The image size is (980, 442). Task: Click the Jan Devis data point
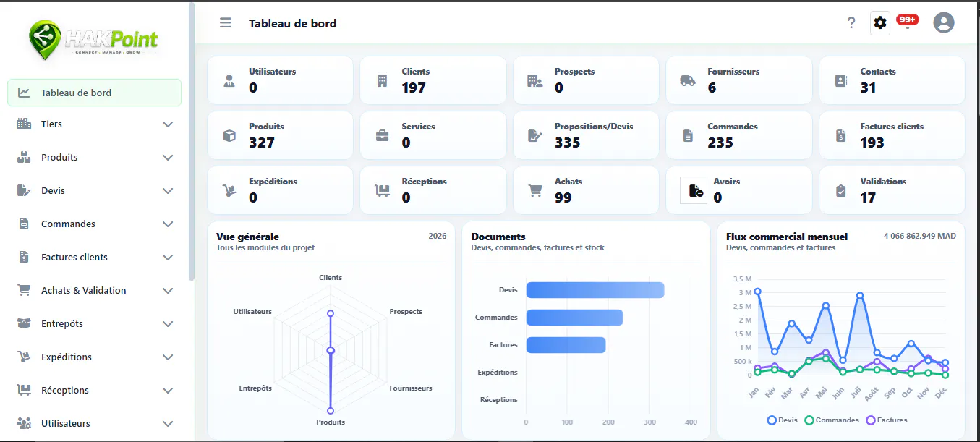[x=757, y=292]
